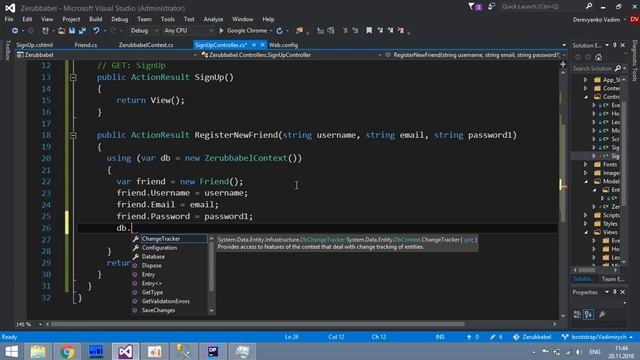This screenshot has width=640, height=360.
Task: Click the Quick Launch search magnifier icon
Action: coord(589,7)
